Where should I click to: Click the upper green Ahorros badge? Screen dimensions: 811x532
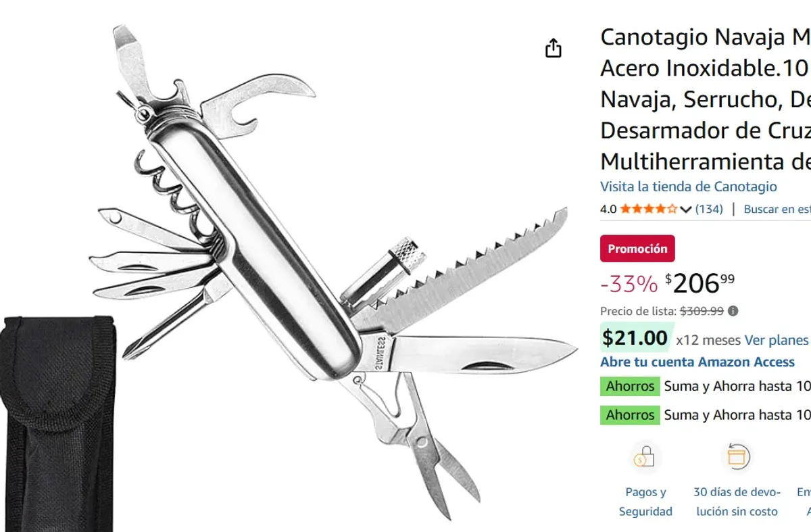point(630,387)
